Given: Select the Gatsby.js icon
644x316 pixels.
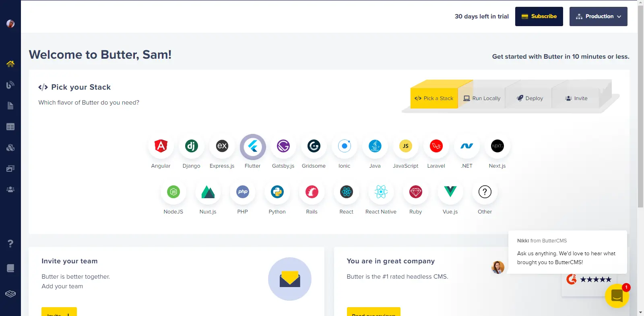Looking at the screenshot, I should click(283, 146).
